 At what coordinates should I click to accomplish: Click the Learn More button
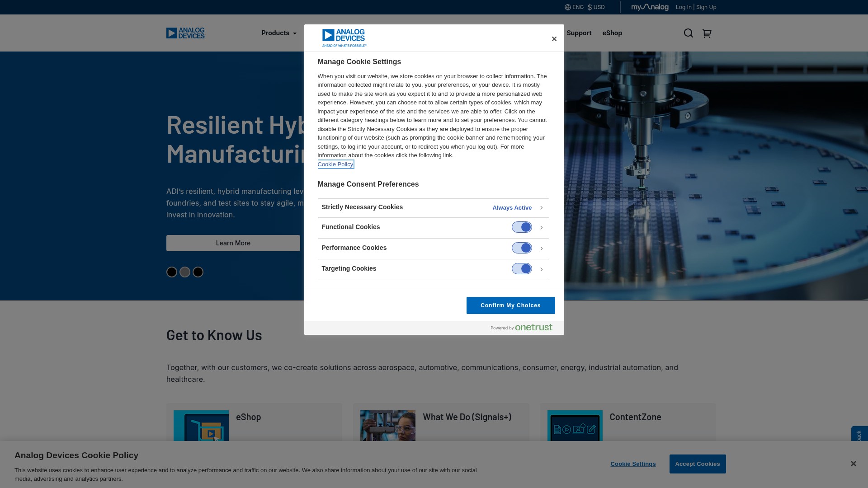tap(233, 243)
